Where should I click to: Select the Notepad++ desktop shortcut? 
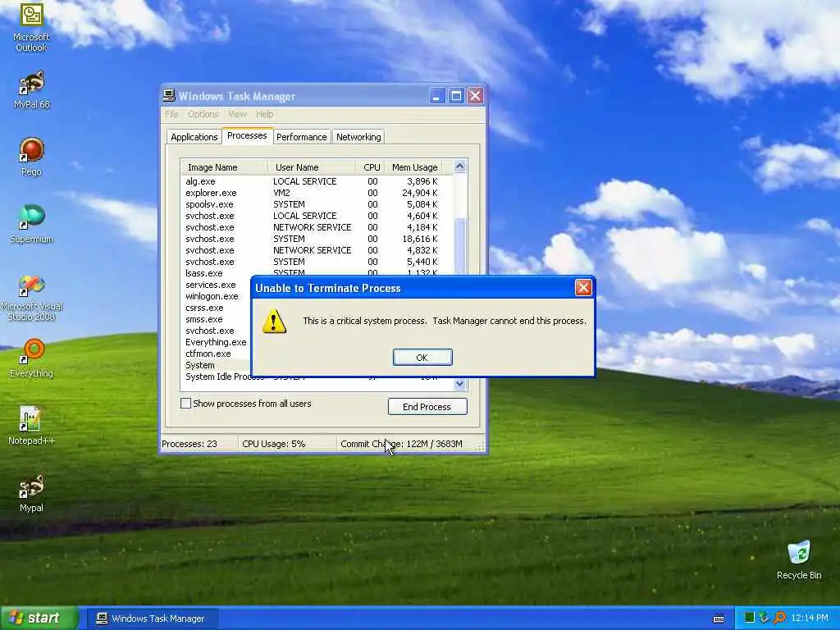[31, 426]
